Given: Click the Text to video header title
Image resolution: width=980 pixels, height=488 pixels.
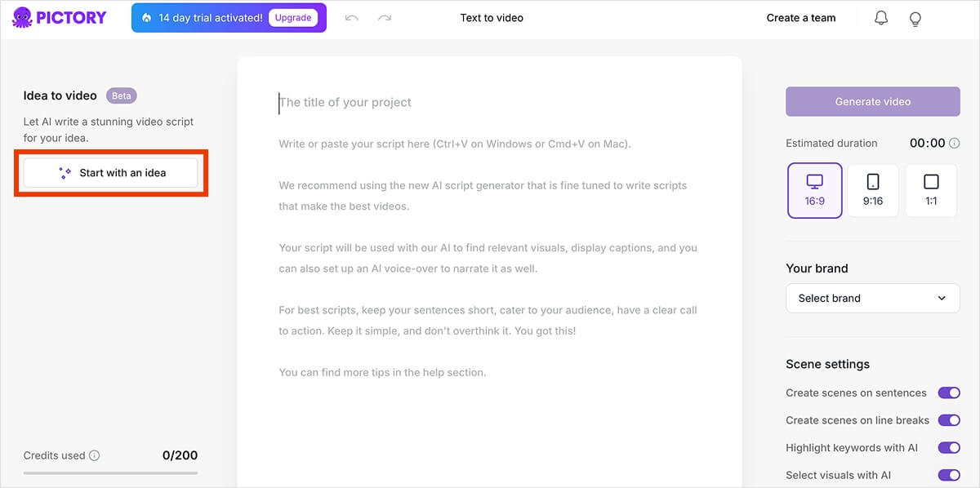Looking at the screenshot, I should (x=492, y=18).
